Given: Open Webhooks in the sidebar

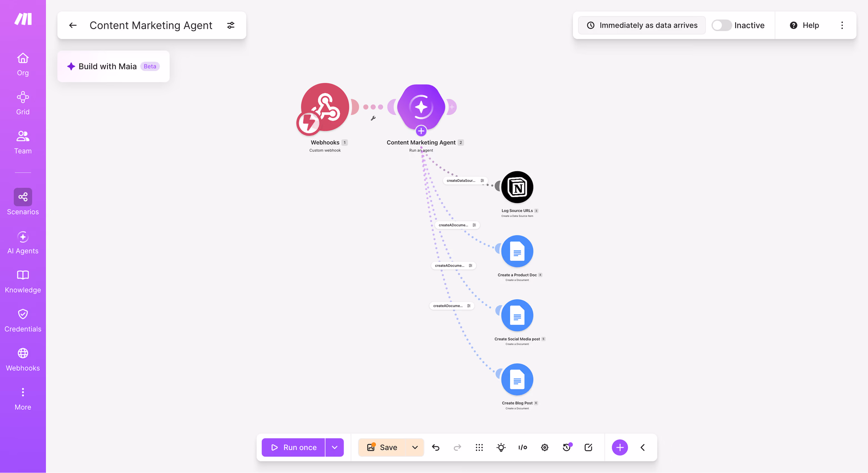Looking at the screenshot, I should coord(23,360).
